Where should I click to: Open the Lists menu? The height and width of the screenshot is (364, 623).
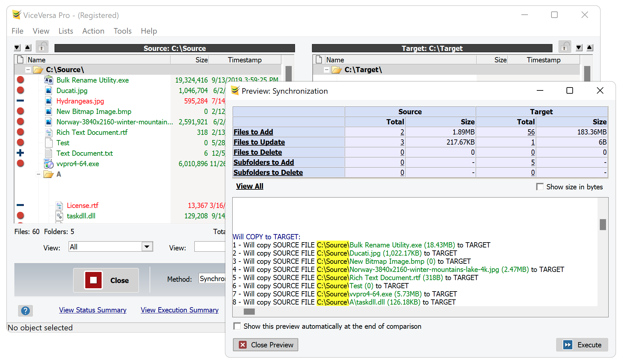click(66, 31)
